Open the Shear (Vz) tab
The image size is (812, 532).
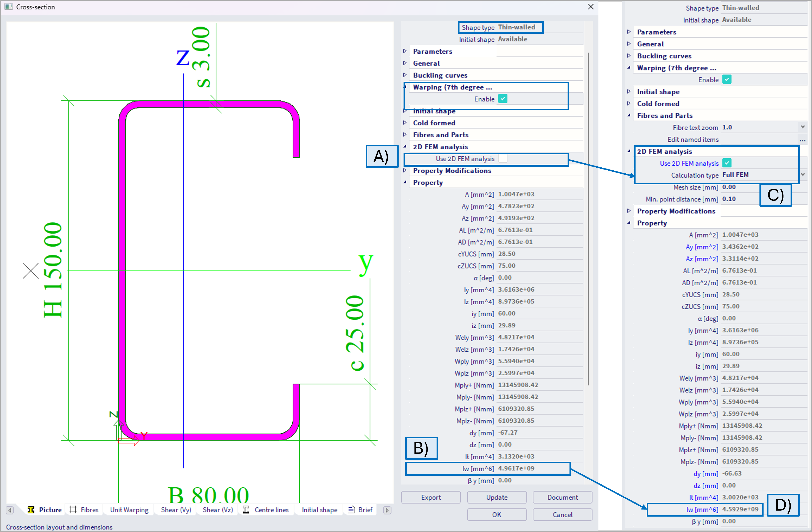coord(218,510)
